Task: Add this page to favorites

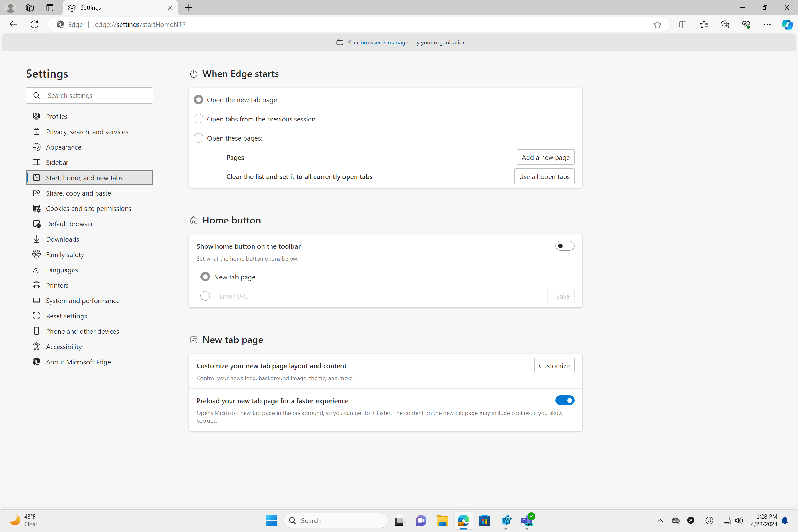Action: (x=658, y=24)
